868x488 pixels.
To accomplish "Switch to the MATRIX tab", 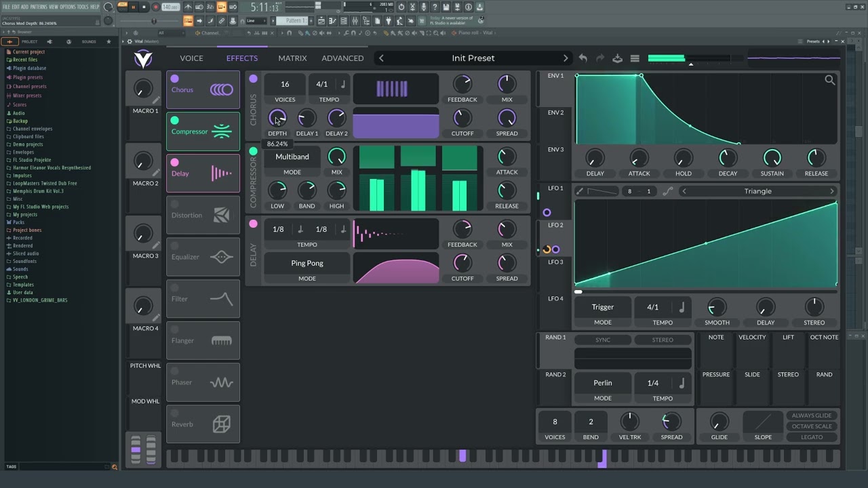I will click(292, 58).
